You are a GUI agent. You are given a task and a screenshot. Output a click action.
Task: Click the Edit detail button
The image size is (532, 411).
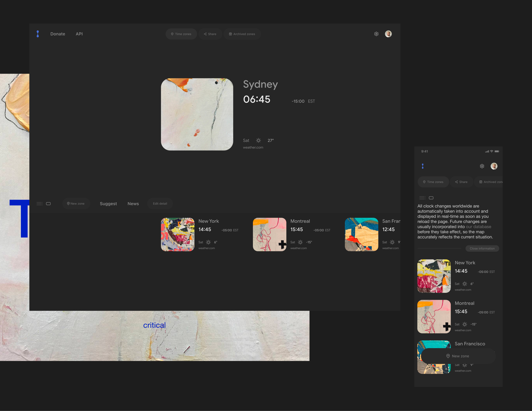160,204
